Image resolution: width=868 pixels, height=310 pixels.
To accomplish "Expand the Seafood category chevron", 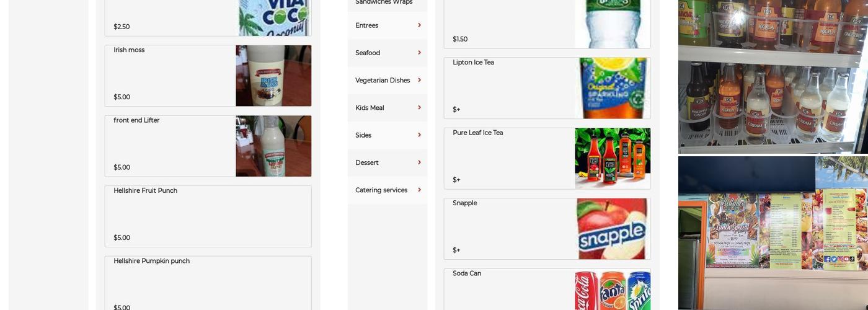I will coord(420,53).
